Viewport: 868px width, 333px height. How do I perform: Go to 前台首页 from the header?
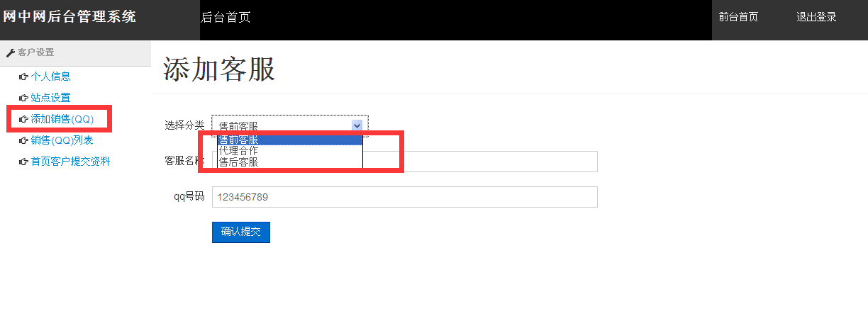pos(738,18)
